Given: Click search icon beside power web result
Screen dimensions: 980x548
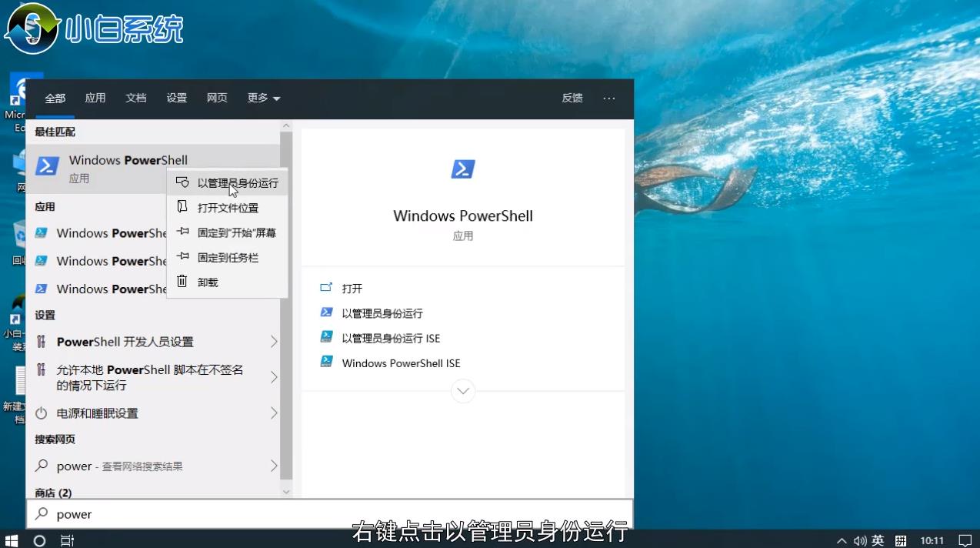Looking at the screenshot, I should [42, 466].
